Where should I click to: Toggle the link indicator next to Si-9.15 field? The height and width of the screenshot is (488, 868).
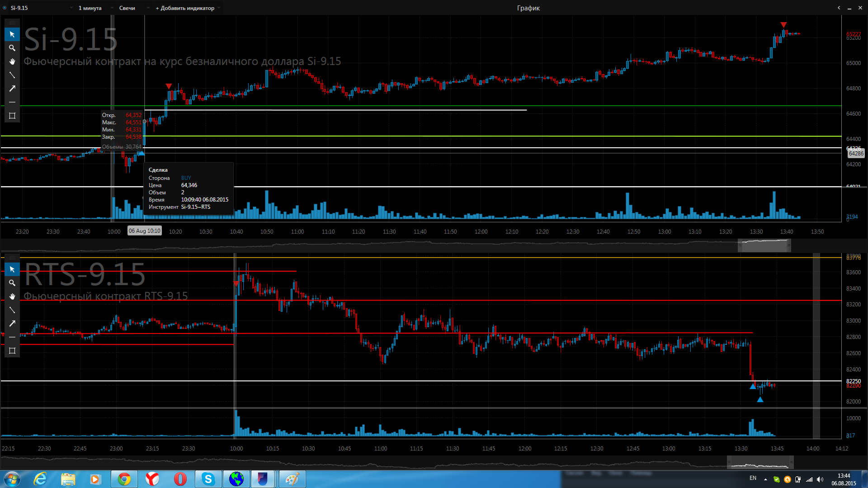(5, 8)
